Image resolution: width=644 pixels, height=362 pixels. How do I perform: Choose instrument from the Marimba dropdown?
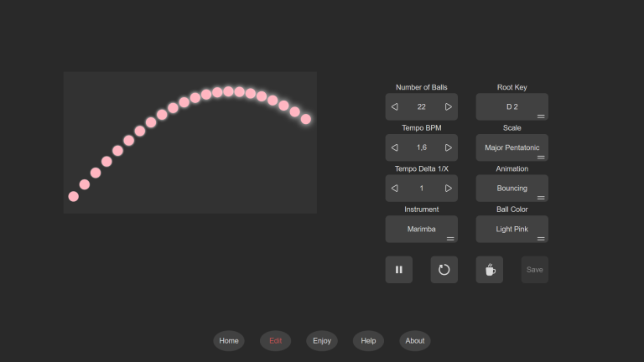point(421,229)
